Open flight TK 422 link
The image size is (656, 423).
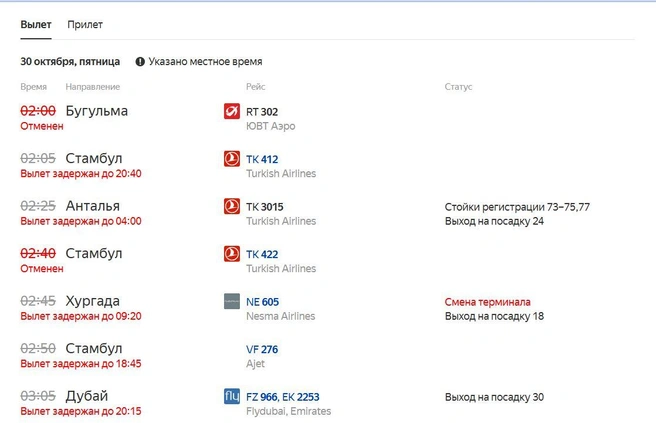262,254
